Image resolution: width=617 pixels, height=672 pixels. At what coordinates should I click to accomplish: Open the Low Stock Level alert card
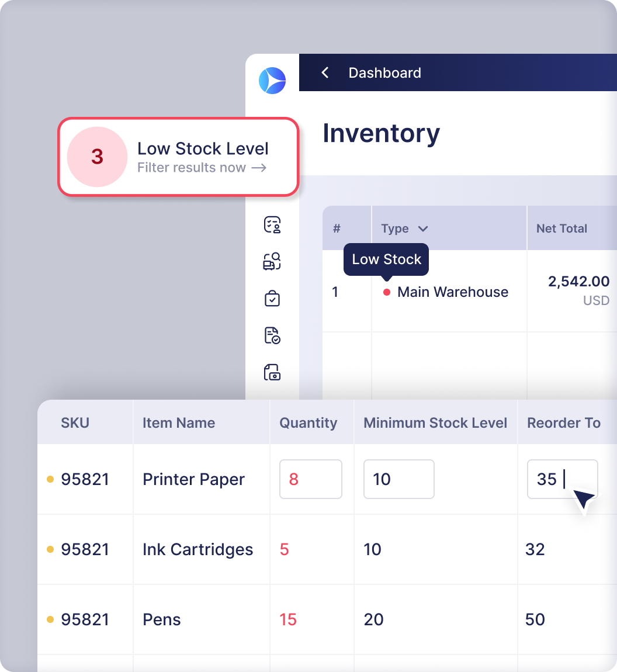pyautogui.click(x=178, y=157)
